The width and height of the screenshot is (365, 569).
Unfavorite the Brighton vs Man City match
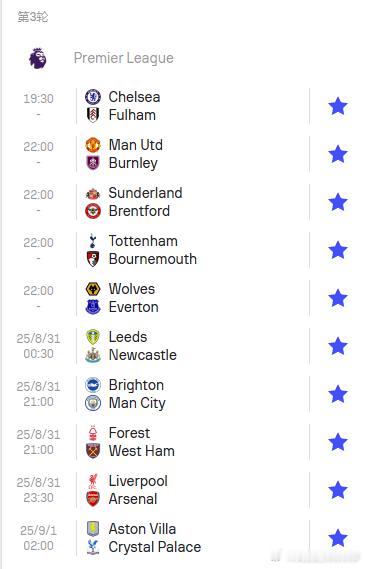[338, 394]
